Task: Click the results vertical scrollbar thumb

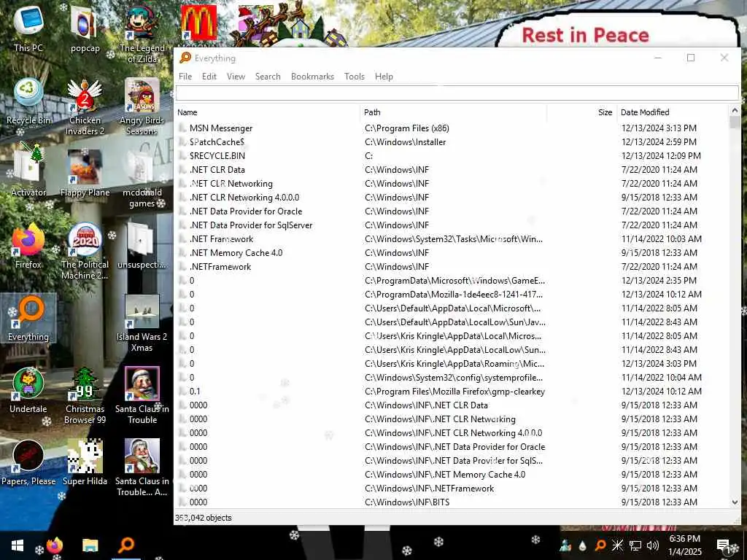Action: [735, 122]
